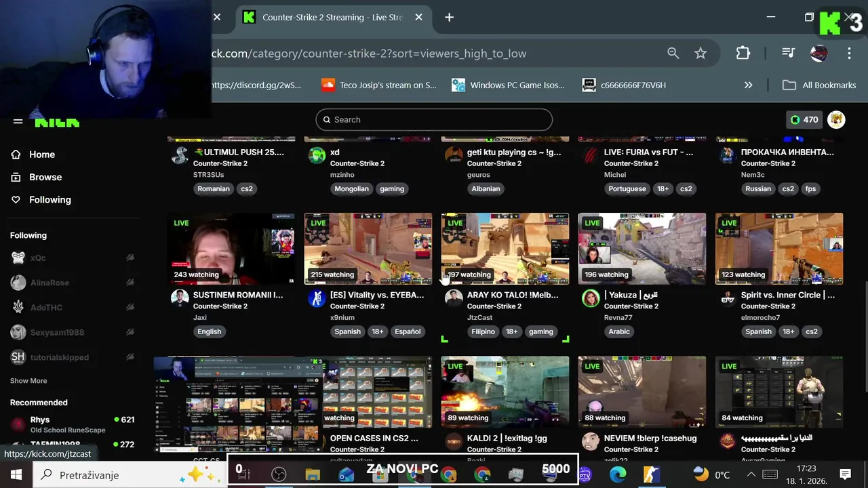Screen dimensions: 868x488
Task: Filter by Romanian tag
Action: (214, 188)
